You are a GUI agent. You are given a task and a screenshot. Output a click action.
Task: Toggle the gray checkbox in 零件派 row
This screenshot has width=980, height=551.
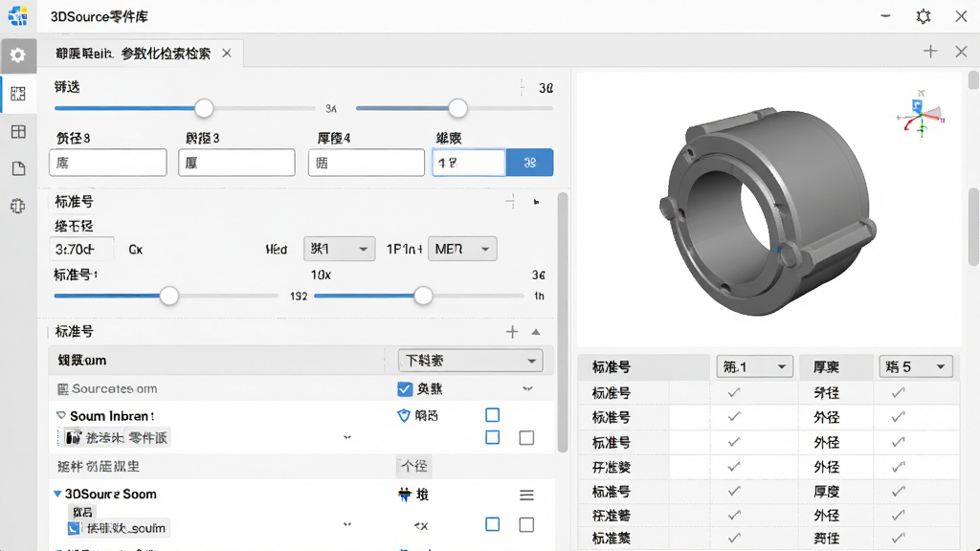(x=526, y=437)
